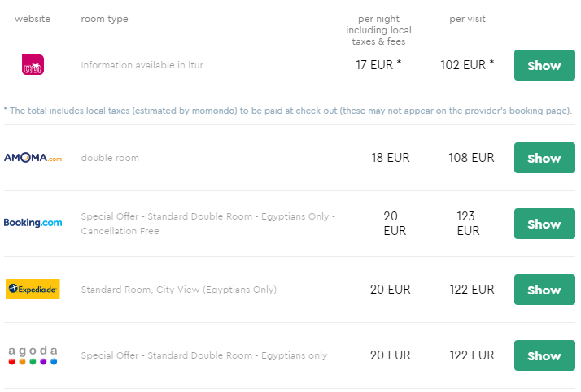The width and height of the screenshot is (581, 392).
Task: Show the Expedia.de 122 EUR deal
Action: pyautogui.click(x=544, y=290)
